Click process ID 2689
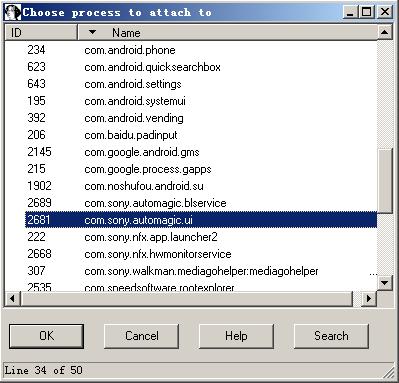Viewport: 399px width, 383px height. pos(39,203)
